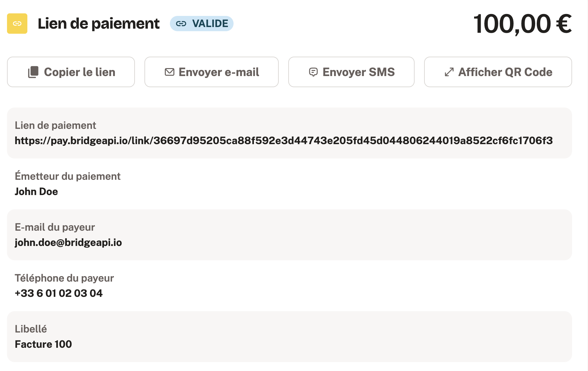Click the Lien de paiement page title

99,24
